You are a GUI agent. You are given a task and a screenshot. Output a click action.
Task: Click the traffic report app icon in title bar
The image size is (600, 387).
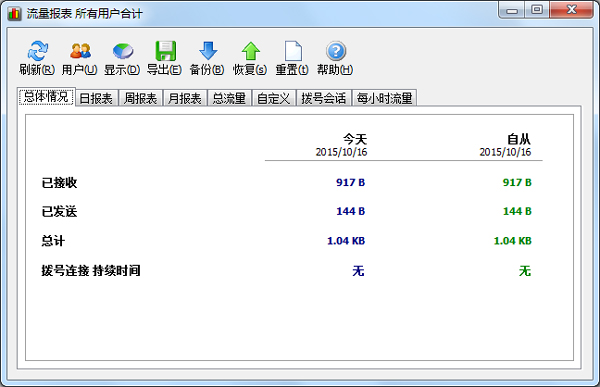[x=14, y=14]
